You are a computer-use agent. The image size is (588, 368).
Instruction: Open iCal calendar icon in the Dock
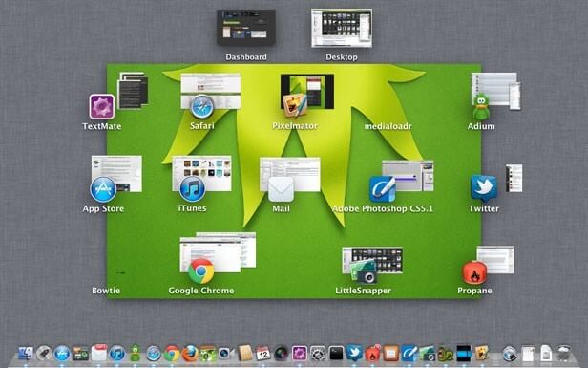[262, 354]
